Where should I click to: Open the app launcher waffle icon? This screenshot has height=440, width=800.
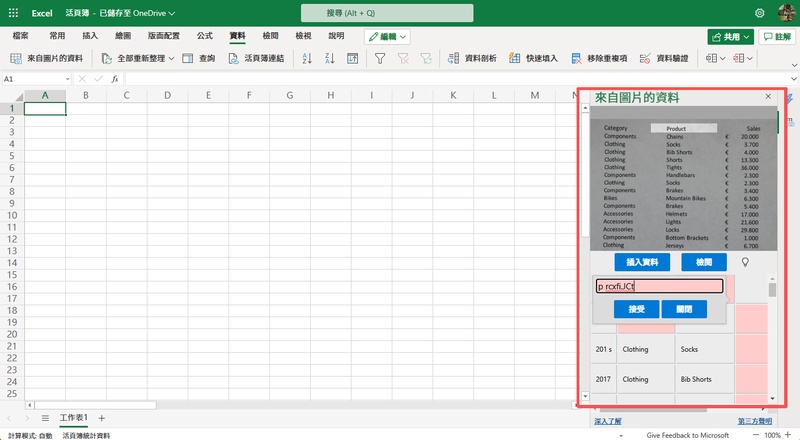[x=13, y=13]
